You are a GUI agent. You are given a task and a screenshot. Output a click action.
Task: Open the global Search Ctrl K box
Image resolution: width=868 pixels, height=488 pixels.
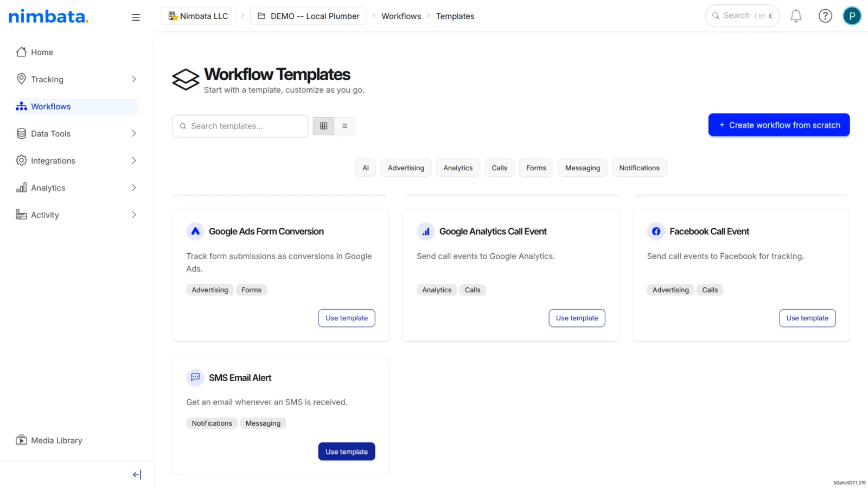tap(742, 16)
